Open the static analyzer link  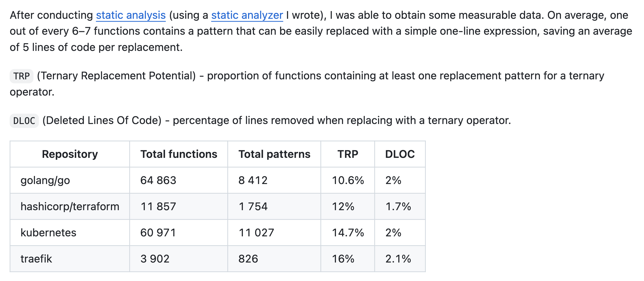(x=247, y=15)
